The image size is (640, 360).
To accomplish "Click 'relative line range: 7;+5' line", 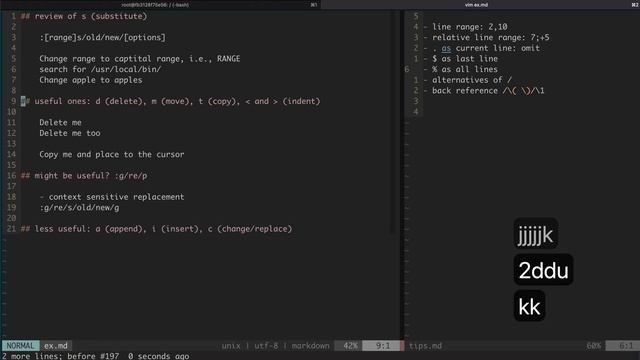I will pyautogui.click(x=491, y=38).
